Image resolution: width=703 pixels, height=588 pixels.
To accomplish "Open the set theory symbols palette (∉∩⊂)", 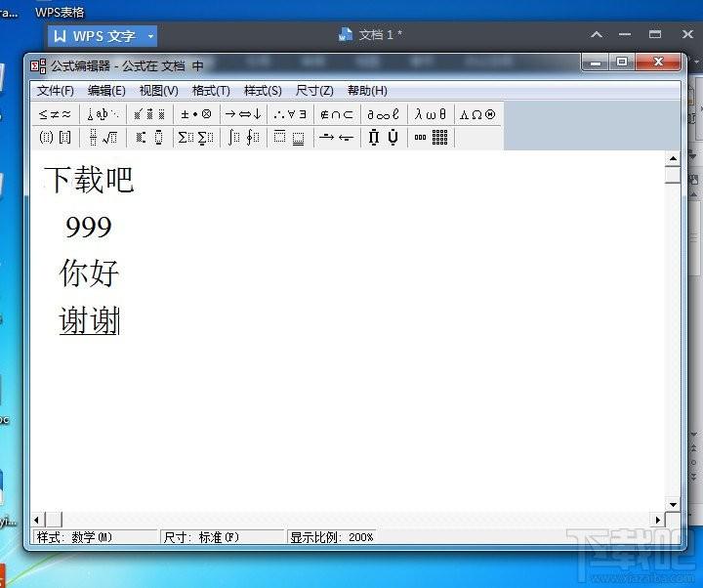I will pyautogui.click(x=337, y=114).
